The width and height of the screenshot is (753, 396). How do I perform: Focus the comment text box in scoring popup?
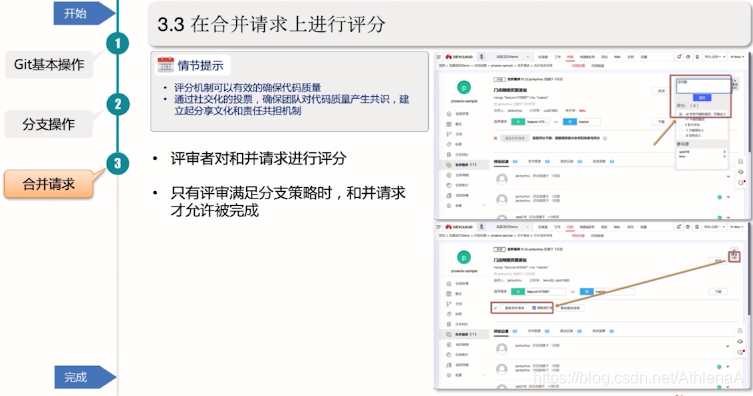(x=704, y=86)
